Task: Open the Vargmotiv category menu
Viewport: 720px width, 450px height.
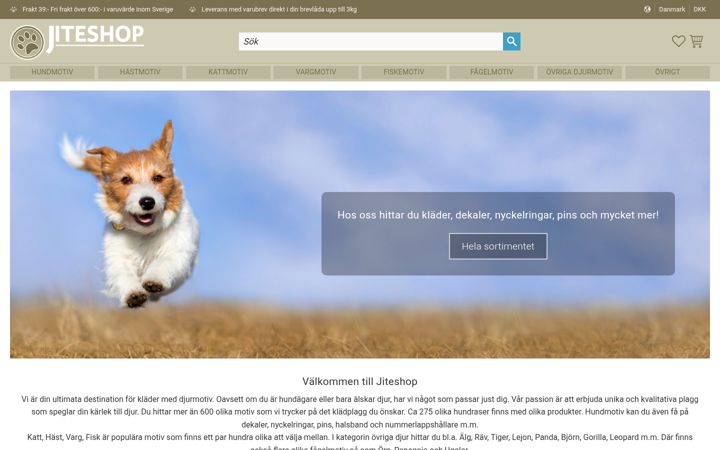Action: point(316,72)
